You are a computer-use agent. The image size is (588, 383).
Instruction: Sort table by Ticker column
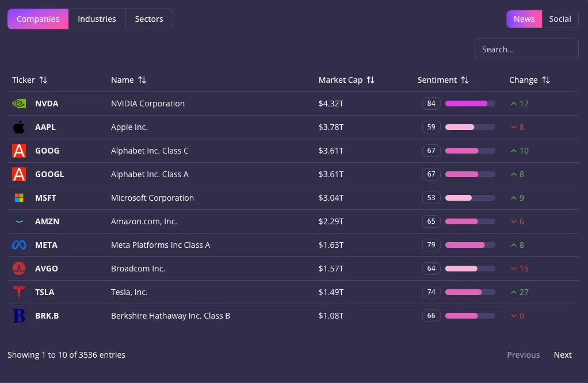coord(43,80)
